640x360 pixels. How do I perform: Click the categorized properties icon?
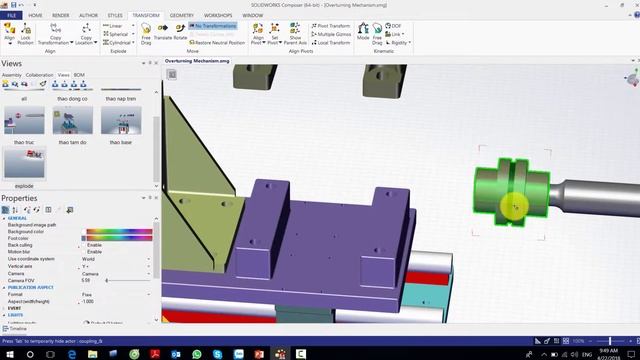[5, 210]
